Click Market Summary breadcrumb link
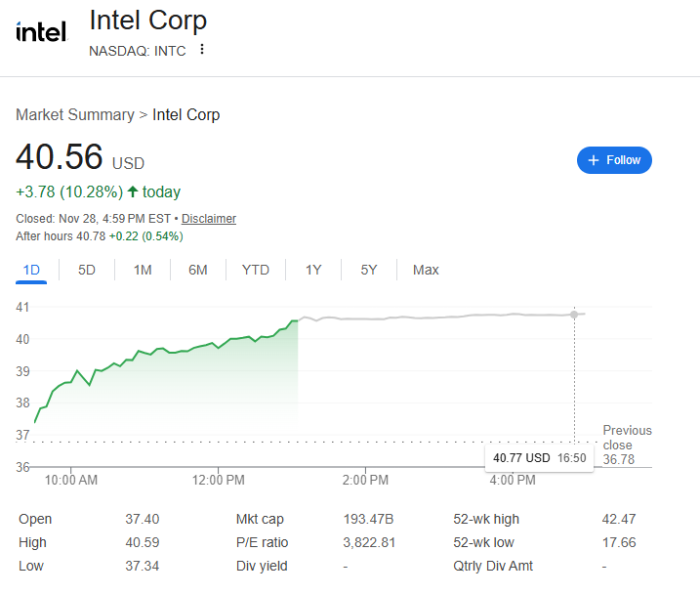This screenshot has width=700, height=594. pyautogui.click(x=75, y=115)
